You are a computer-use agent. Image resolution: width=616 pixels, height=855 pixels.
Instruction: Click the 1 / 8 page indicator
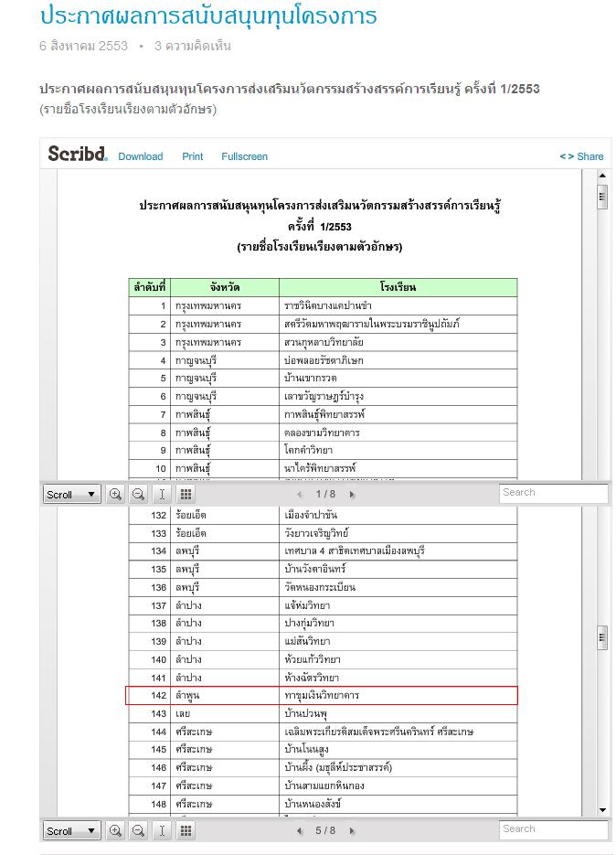click(325, 494)
